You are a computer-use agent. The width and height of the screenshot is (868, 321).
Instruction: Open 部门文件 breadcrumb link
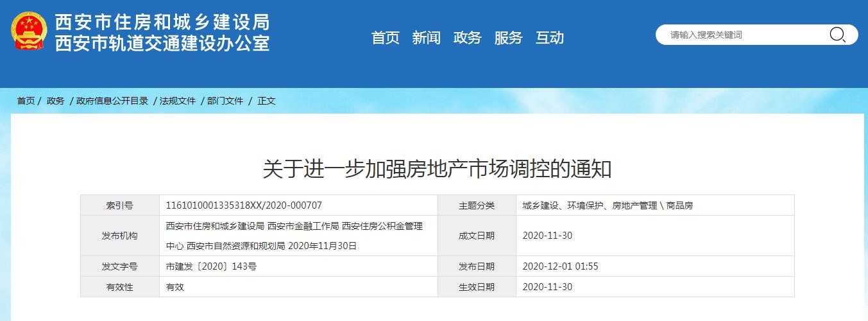pyautogui.click(x=225, y=101)
